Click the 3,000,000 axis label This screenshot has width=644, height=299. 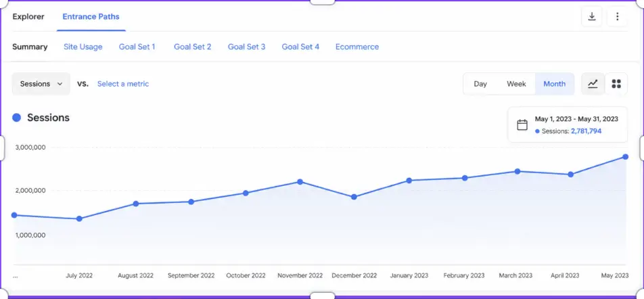[30, 147]
